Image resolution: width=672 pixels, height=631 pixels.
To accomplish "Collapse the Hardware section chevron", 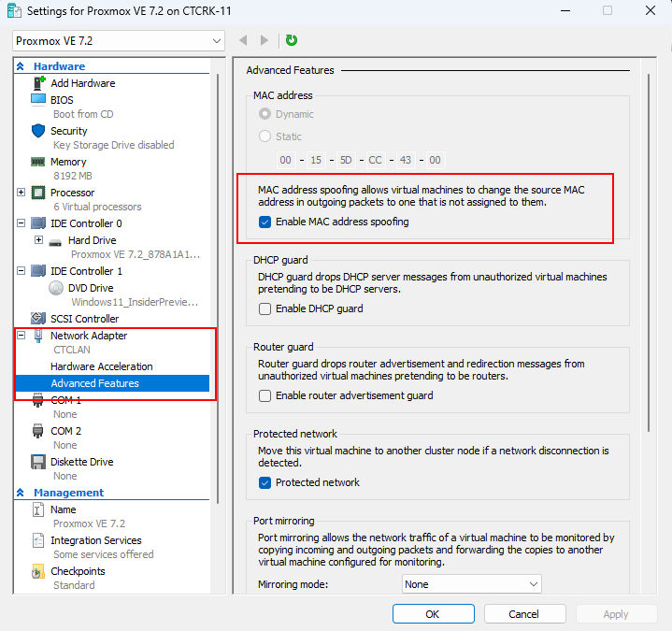I will pos(21,66).
